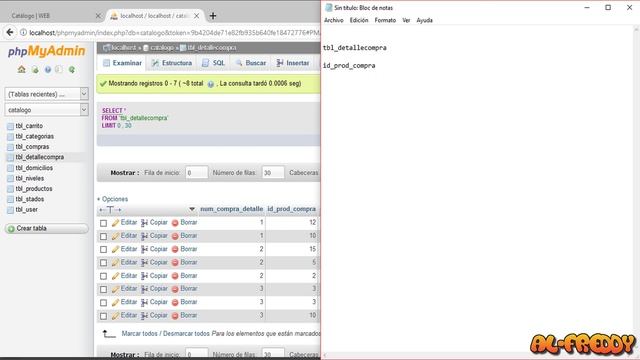Click the copy icon for row with id_prod_compra 15
The height and width of the screenshot is (360, 640).
(x=144, y=249)
